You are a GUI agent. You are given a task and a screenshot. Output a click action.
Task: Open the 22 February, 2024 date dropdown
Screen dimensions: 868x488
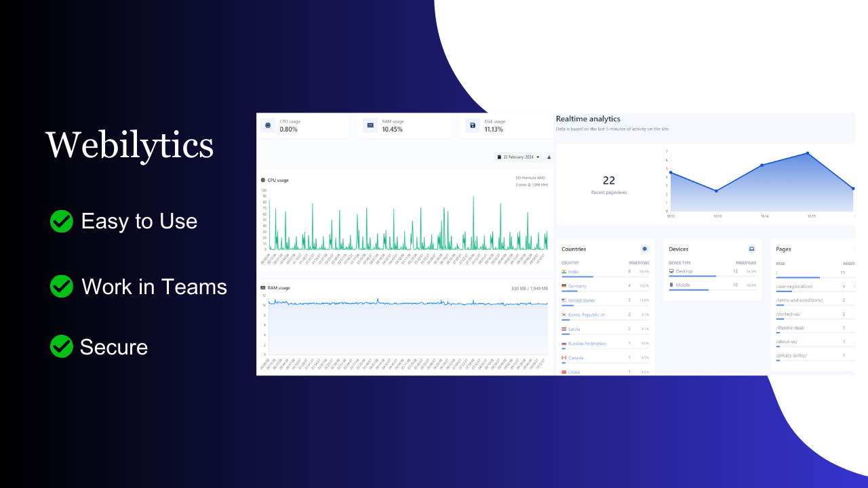[519, 157]
